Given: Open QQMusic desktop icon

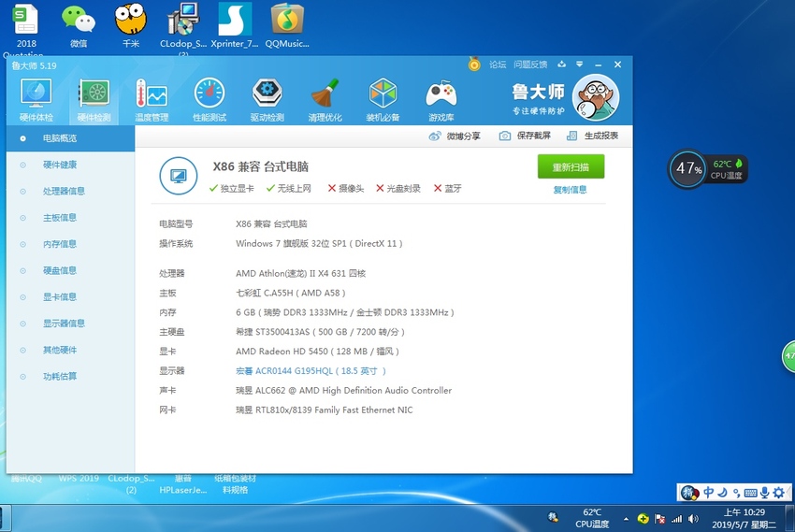Looking at the screenshot, I should click(x=287, y=26).
